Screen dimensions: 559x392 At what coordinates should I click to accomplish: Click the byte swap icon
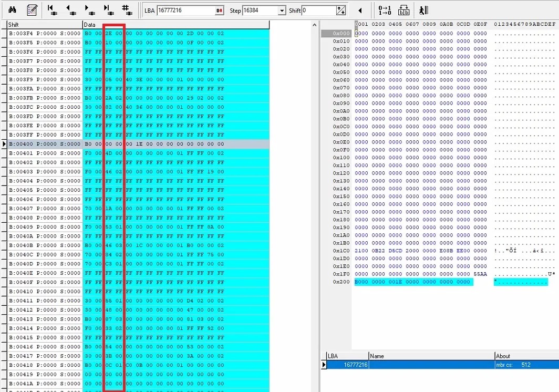point(403,10)
